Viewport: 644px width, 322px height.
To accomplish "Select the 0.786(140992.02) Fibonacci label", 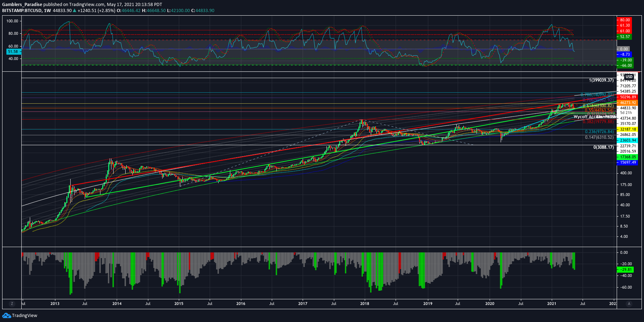I will click(597, 95).
